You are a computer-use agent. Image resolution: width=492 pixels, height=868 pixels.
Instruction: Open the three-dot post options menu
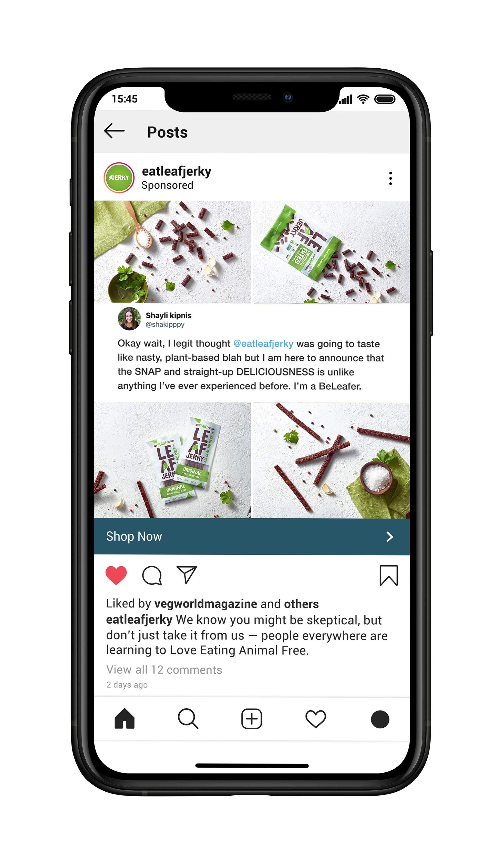coord(390,178)
